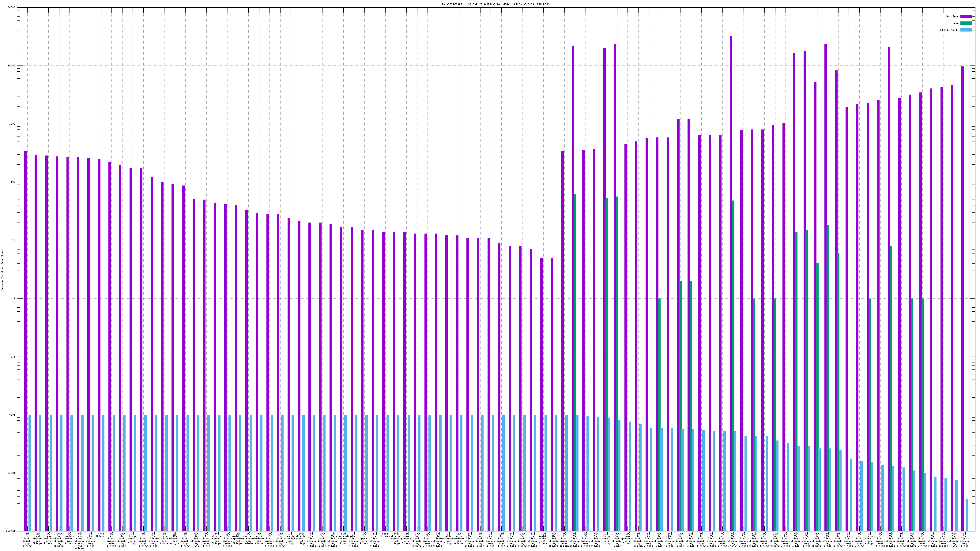Click the 'none 8 hops' x-axis label
The width and height of the screenshot is (980, 551).
(x=101, y=535)
